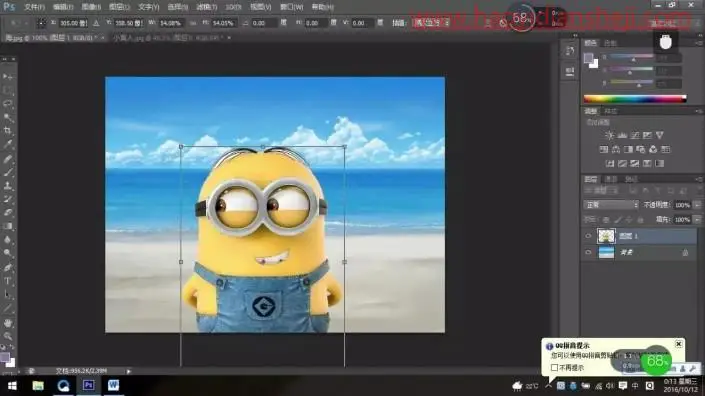Click the lock icon on 背景 layer

point(685,253)
